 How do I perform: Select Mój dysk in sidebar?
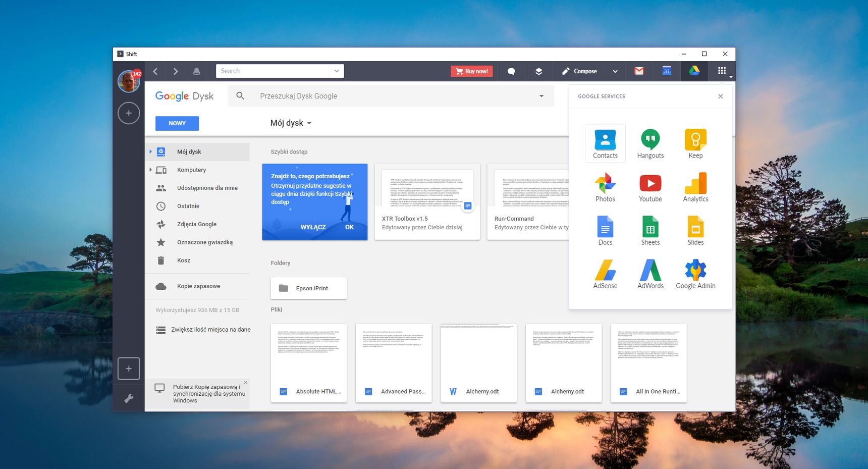coord(197,152)
